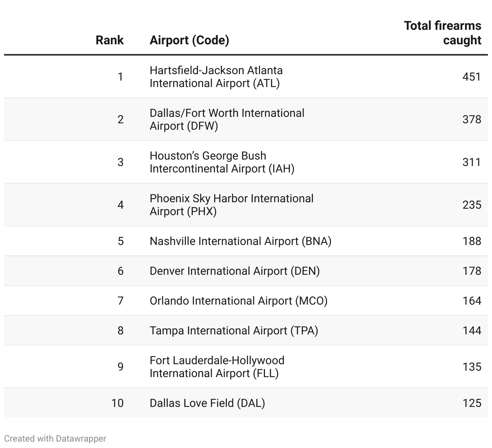
Task: Select the Hartsfield-Jackson Atlanta airport row
Action: pyautogui.click(x=216, y=77)
